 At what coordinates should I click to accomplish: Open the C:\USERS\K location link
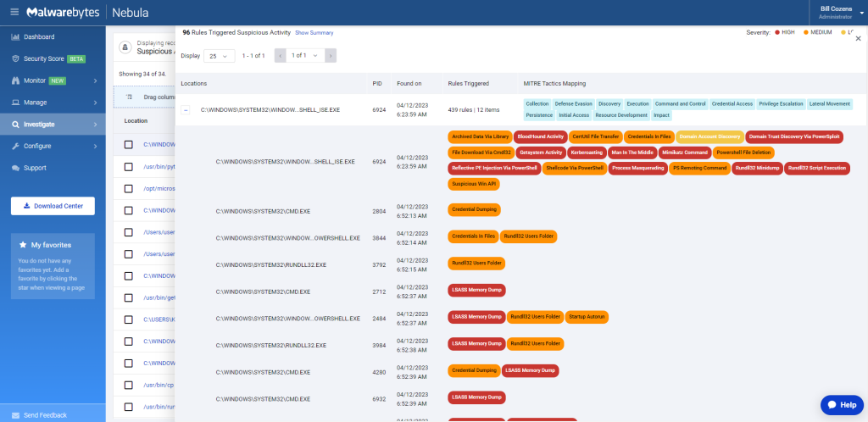pos(159,319)
